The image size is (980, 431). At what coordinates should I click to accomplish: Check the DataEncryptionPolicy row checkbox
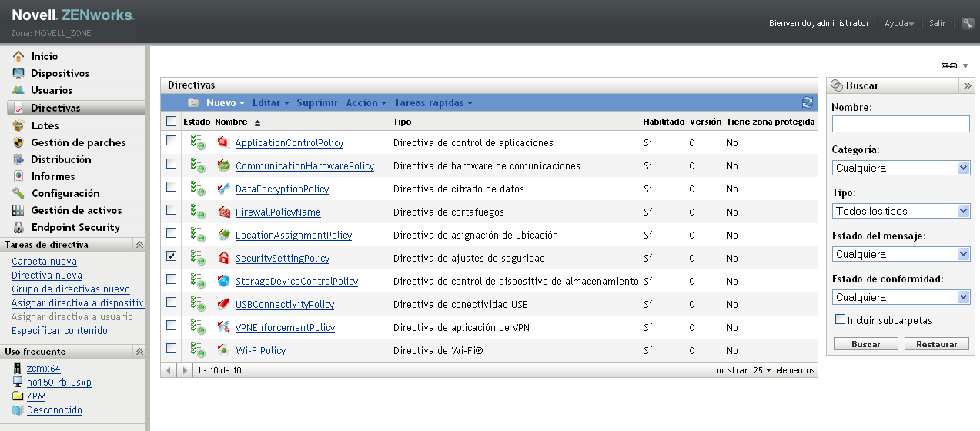[171, 187]
